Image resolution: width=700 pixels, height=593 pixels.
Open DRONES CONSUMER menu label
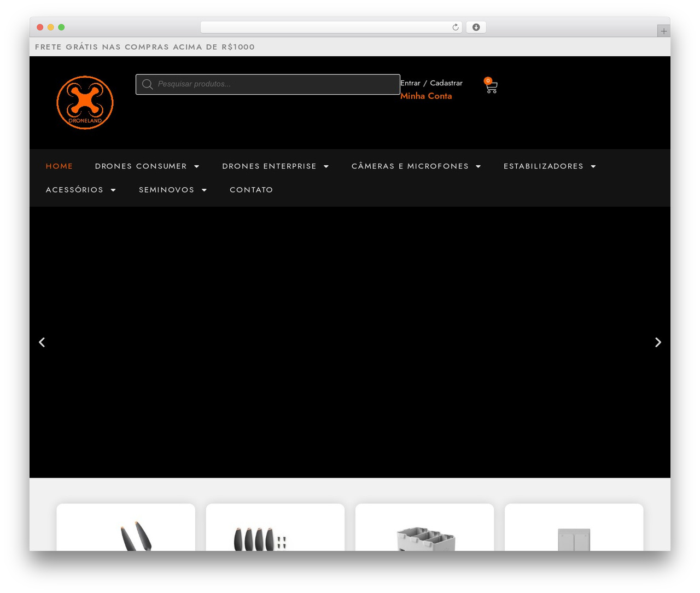(141, 166)
